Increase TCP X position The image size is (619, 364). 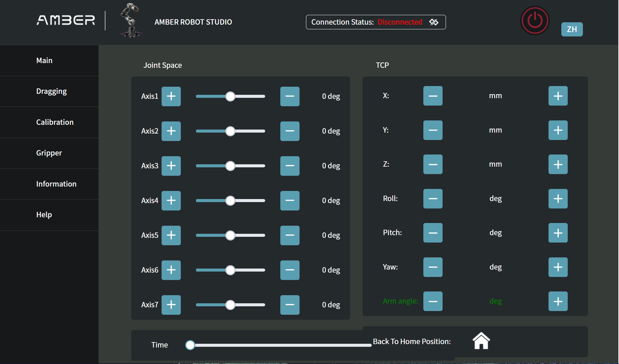pyautogui.click(x=558, y=96)
